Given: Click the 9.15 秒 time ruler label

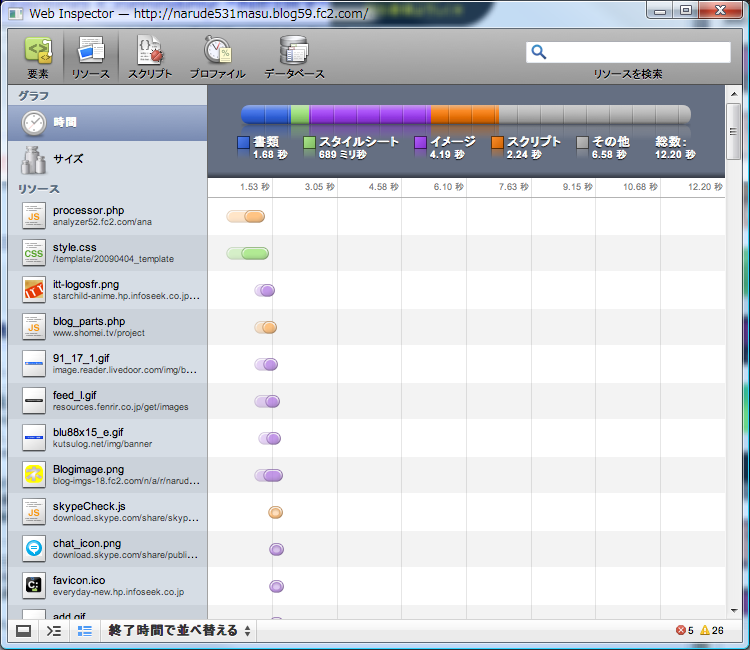Looking at the screenshot, I should [577, 187].
